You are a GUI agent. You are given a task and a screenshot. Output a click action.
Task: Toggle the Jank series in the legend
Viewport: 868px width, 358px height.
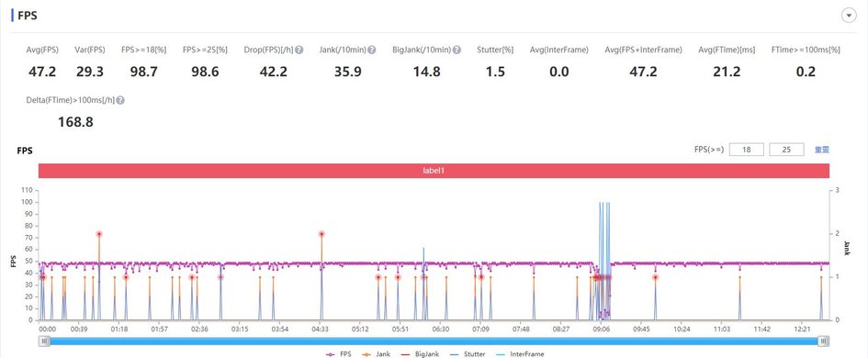[x=376, y=354]
